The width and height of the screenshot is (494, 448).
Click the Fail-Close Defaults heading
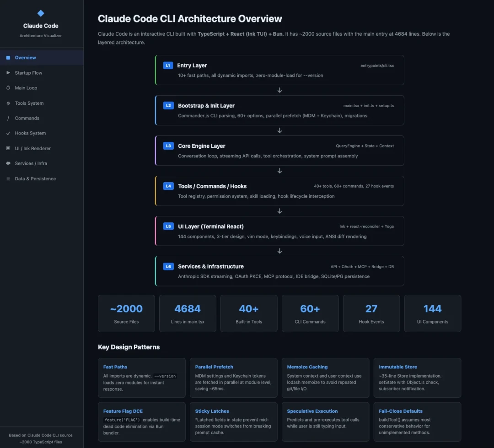click(400, 411)
